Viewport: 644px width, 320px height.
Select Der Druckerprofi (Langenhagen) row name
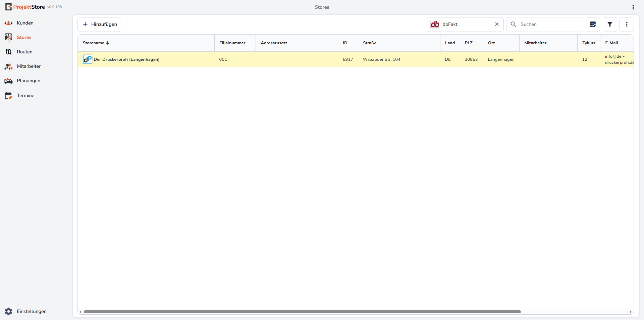126,59
